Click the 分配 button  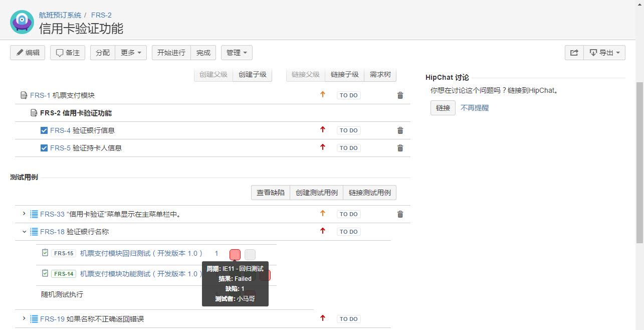pyautogui.click(x=103, y=53)
